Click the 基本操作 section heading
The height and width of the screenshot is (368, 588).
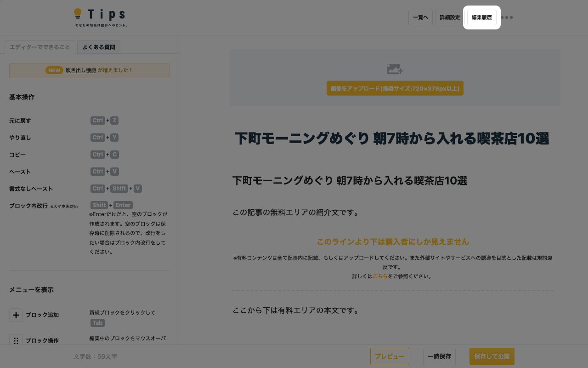point(22,97)
